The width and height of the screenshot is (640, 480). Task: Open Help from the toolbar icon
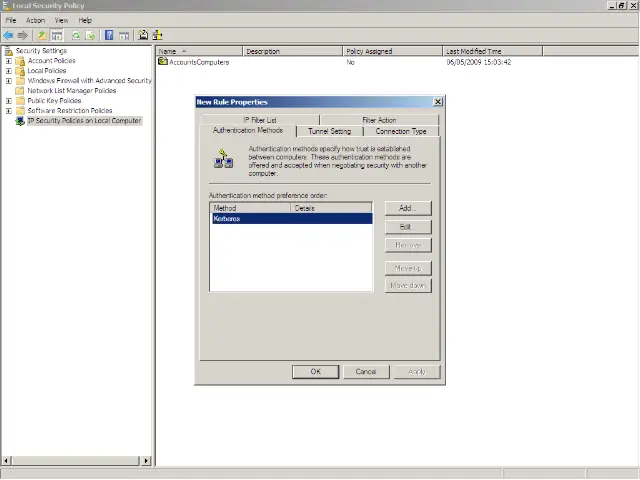point(108,36)
